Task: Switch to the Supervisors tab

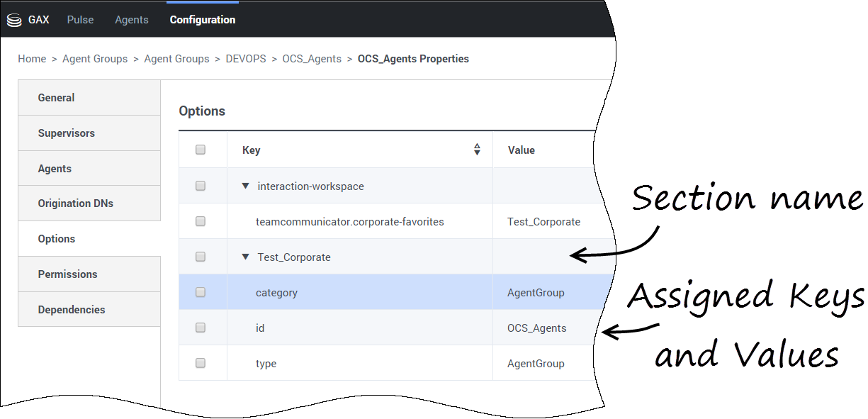Action: [x=67, y=133]
